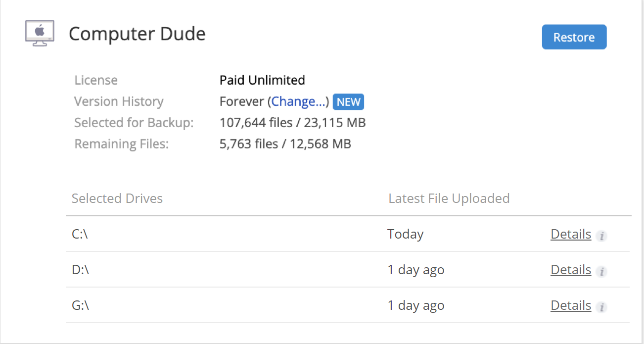Click the Today upload status for C:\
Screen dimensions: 644x344
(x=406, y=234)
